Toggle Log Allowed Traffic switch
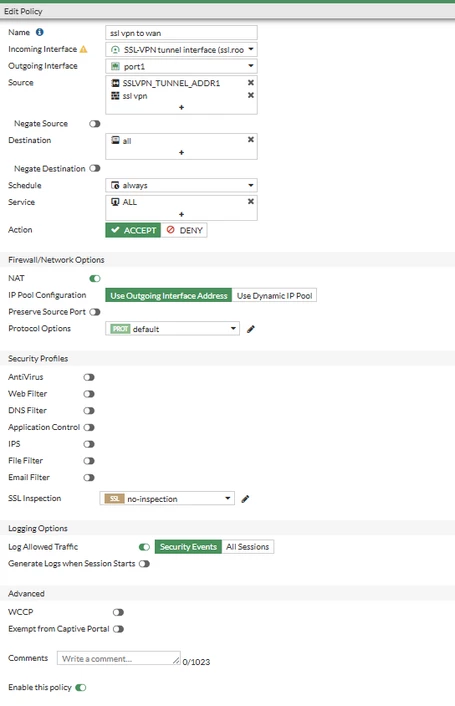Image resolution: width=455 pixels, height=706 pixels. pyautogui.click(x=144, y=547)
